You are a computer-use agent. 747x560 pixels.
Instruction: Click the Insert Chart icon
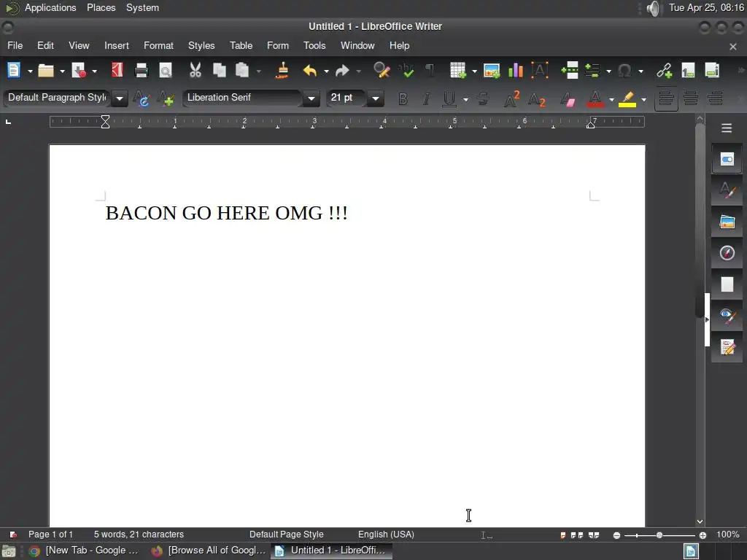[x=516, y=71]
